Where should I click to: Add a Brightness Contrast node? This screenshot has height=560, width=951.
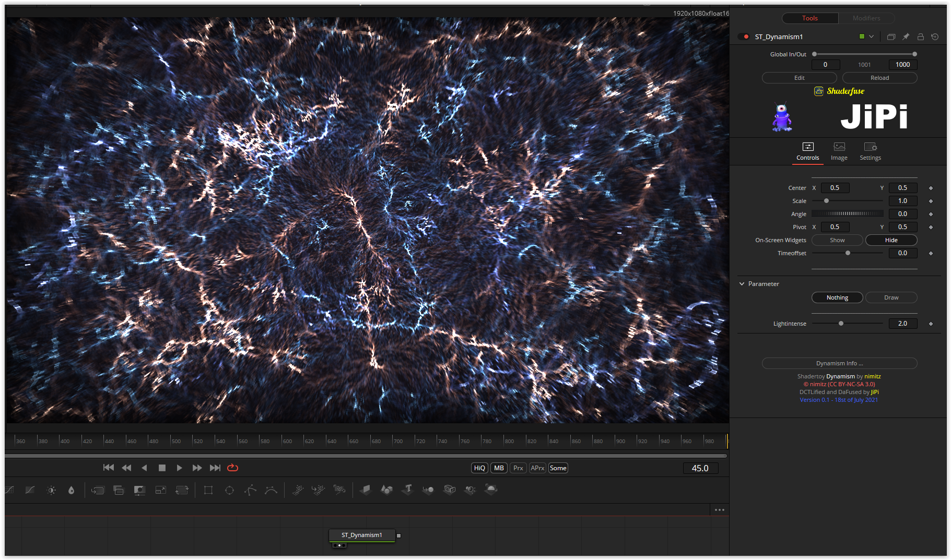[x=51, y=490]
